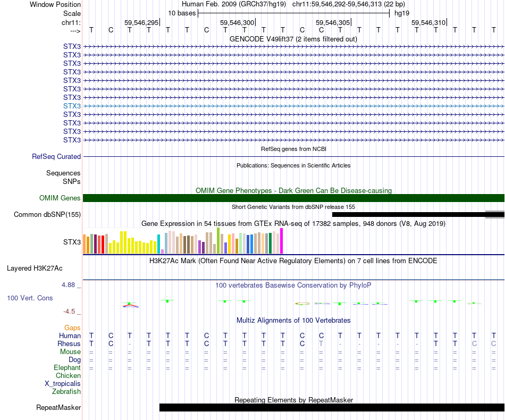
Task: Click the magenta GTEx expression bar
Action: [x=282, y=241]
